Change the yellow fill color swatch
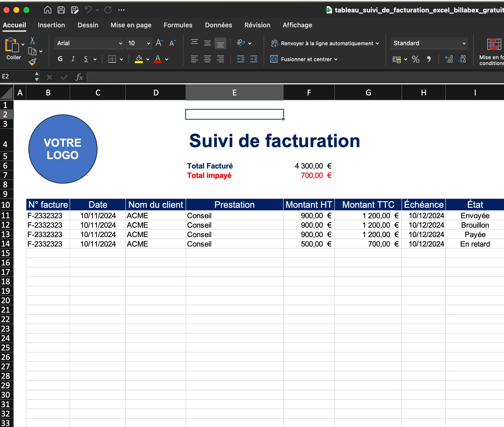This screenshot has width=504, height=427. pos(139,59)
